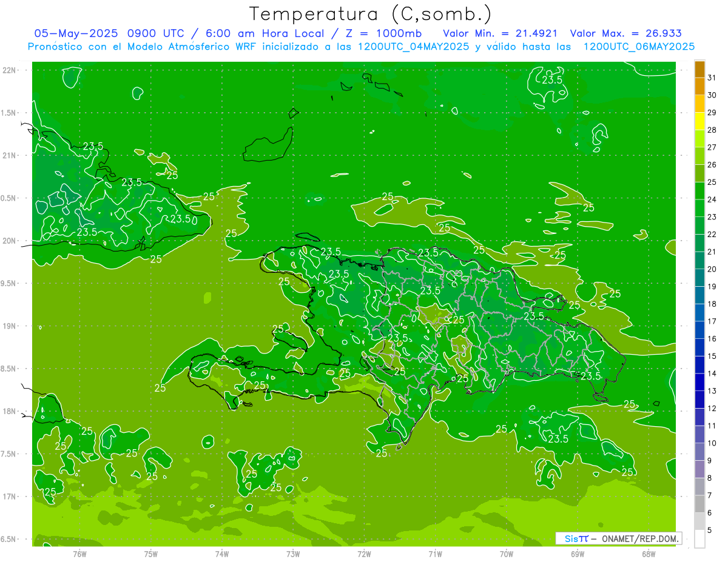The height and width of the screenshot is (562, 728).
Task: Click the '18N' latitude label
Action: tap(8, 411)
